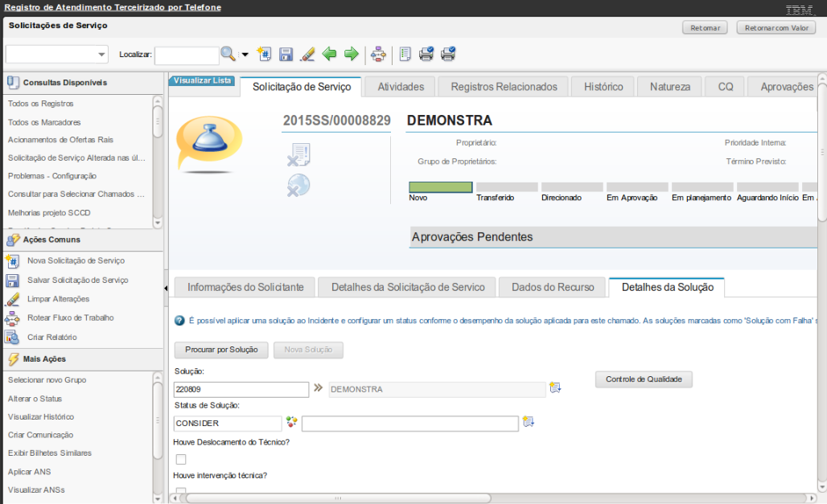827x504 pixels.
Task: Expand the search options arrow beside magnifier
Action: (x=245, y=55)
